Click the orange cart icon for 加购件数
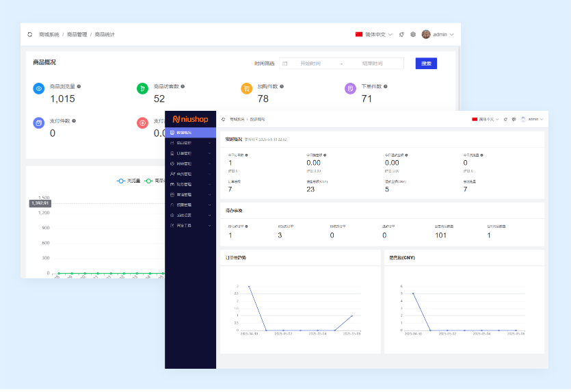The height and width of the screenshot is (392, 571). 246,88
